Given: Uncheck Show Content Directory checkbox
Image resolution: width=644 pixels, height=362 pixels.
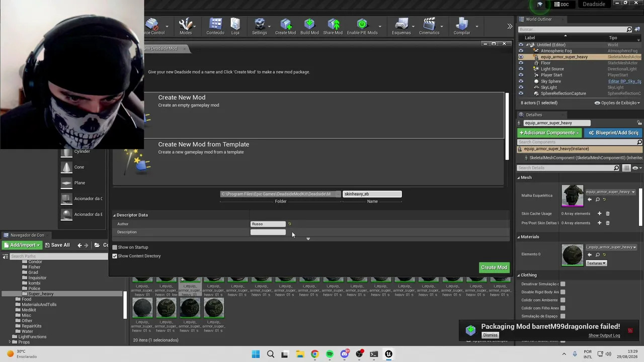Looking at the screenshot, I should 115,256.
